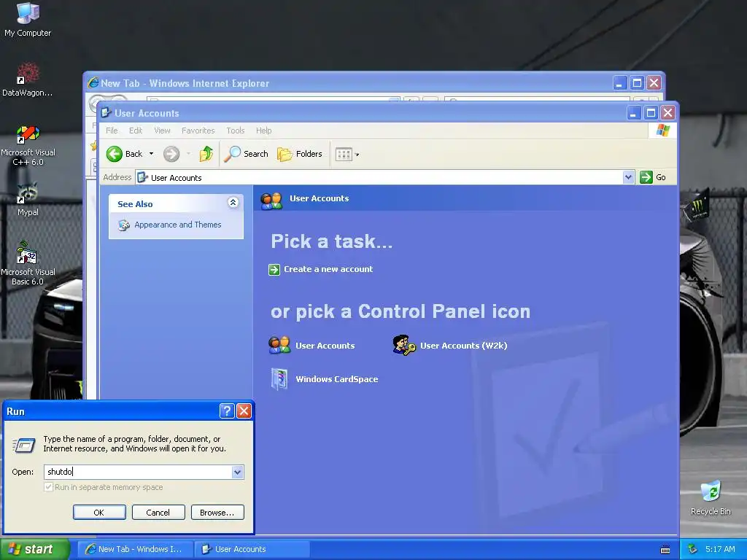Click Cancel in Run dialog
The width and height of the screenshot is (747, 560).
[158, 513]
